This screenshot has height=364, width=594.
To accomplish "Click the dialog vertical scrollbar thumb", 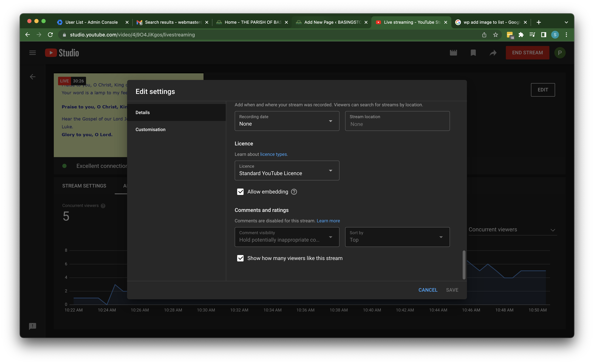I will pos(464,265).
